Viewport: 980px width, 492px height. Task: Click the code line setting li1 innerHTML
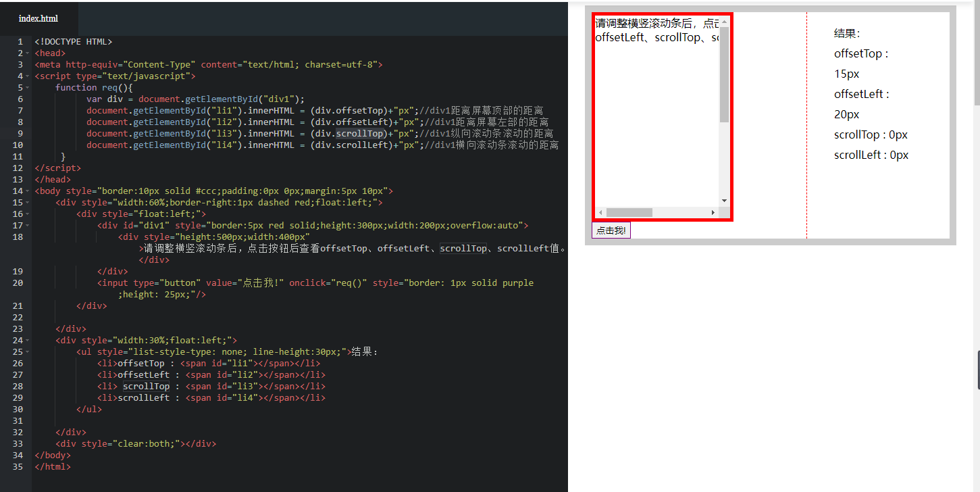tap(315, 111)
